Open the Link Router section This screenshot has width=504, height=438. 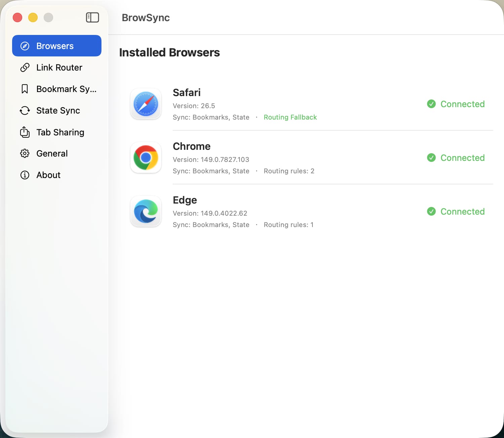(x=57, y=68)
